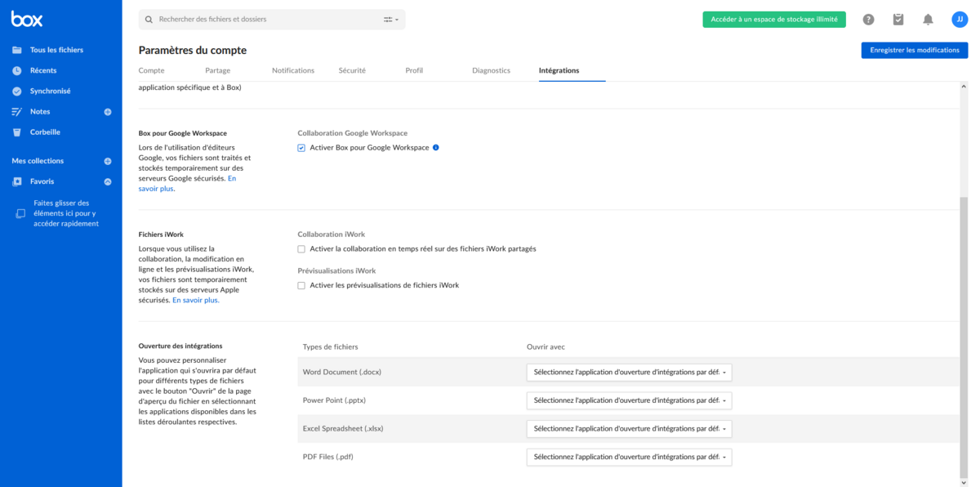Click the Word Document (.docx) row label
The width and height of the screenshot is (980, 487).
[x=341, y=373]
